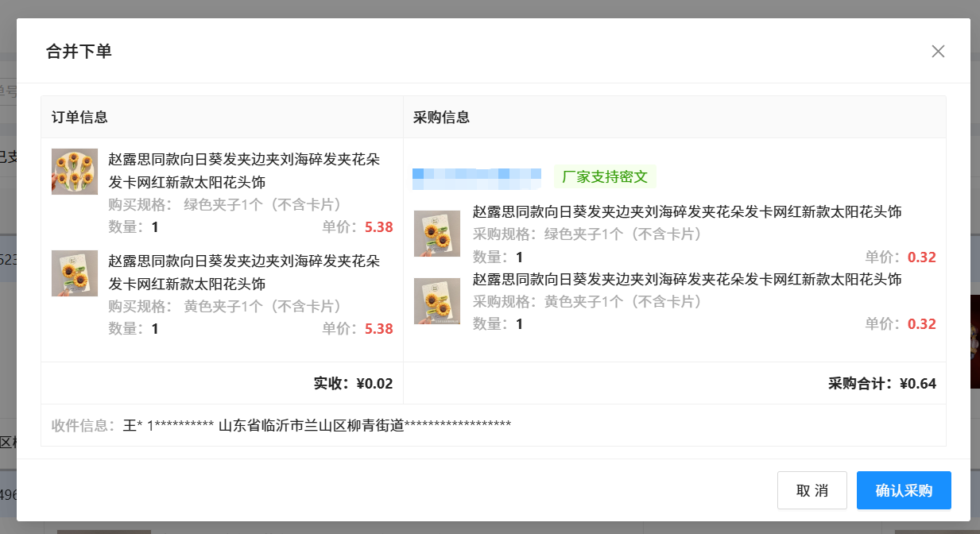
Task: Click the 取消 button
Action: pos(812,490)
